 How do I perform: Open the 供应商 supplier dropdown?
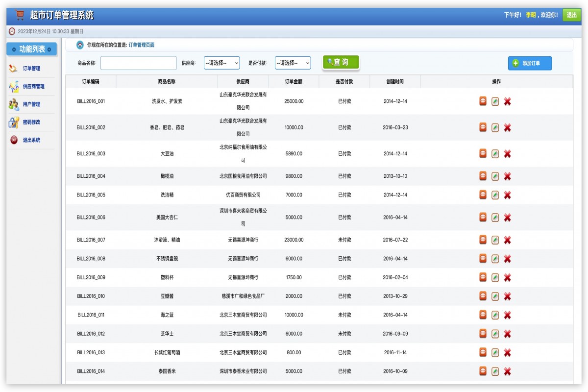tap(221, 63)
